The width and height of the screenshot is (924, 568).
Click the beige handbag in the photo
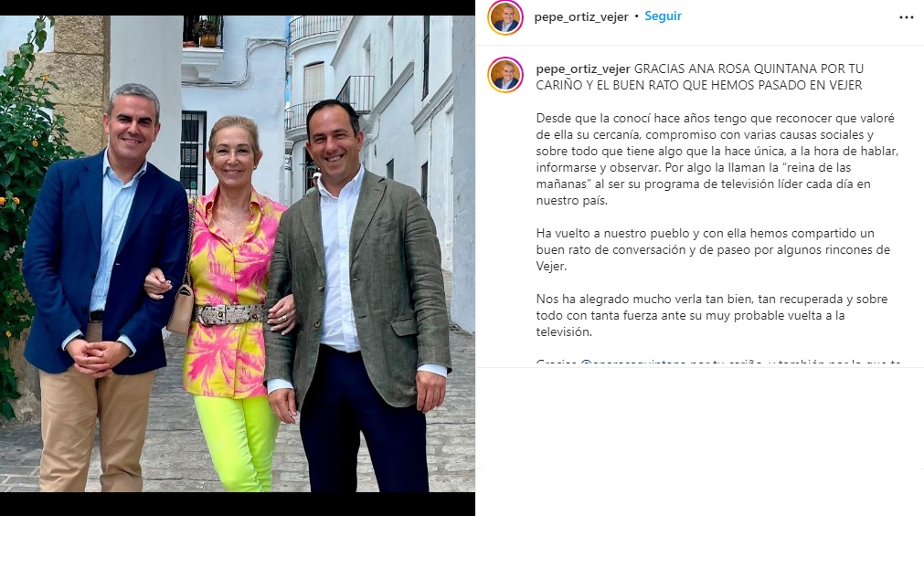[181, 308]
